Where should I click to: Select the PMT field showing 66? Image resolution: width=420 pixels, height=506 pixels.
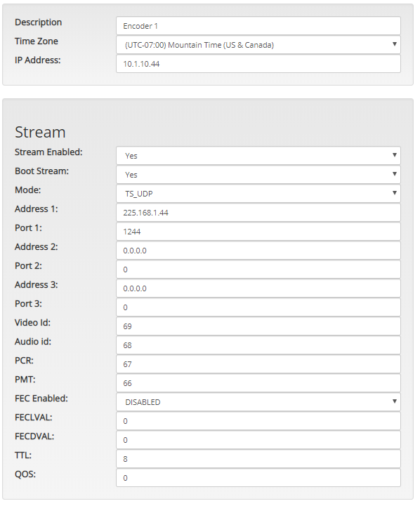[258, 383]
